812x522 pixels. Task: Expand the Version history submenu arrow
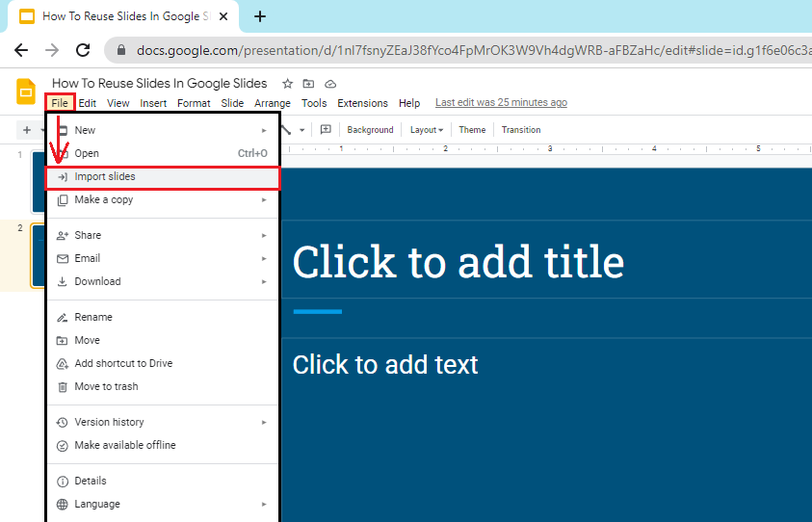pyautogui.click(x=264, y=422)
